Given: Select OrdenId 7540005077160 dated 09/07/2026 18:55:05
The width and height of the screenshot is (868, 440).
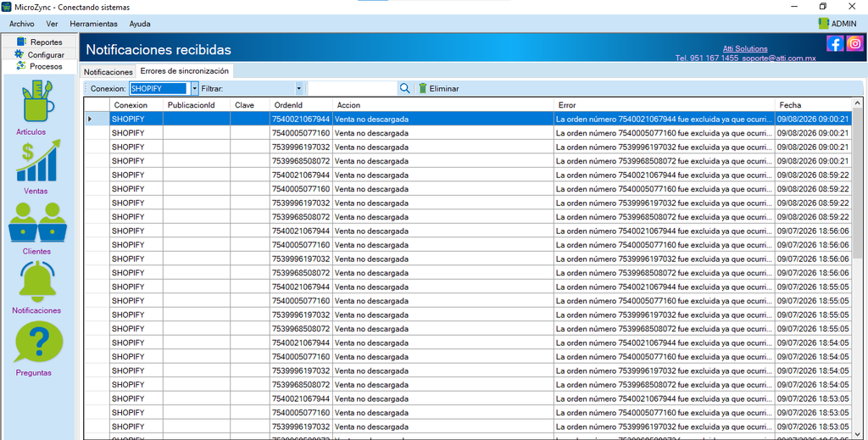Looking at the screenshot, I should [301, 300].
